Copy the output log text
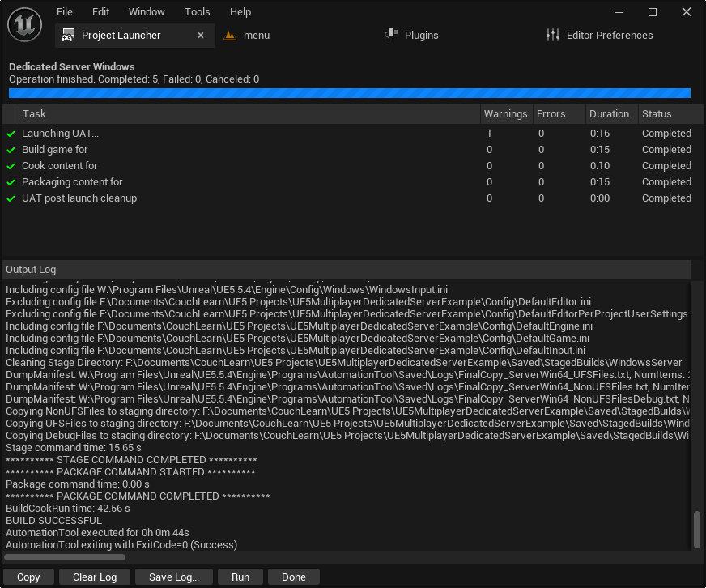The image size is (706, 588). coord(28,577)
